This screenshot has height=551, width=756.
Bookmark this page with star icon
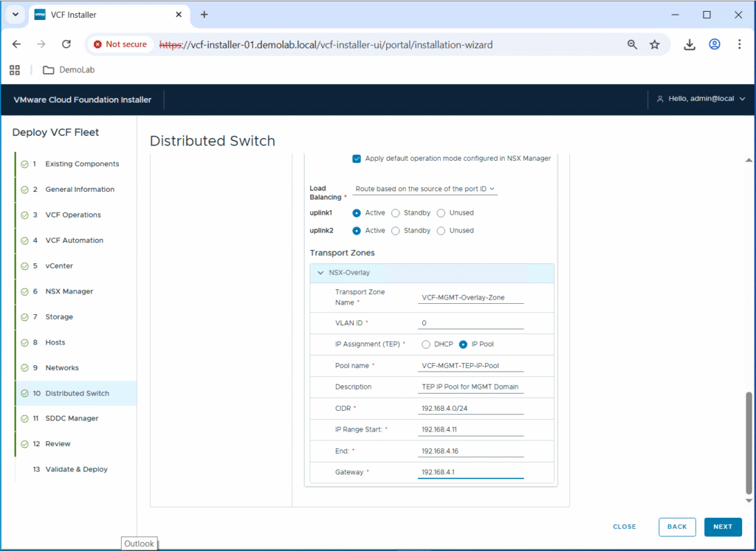[x=655, y=44]
